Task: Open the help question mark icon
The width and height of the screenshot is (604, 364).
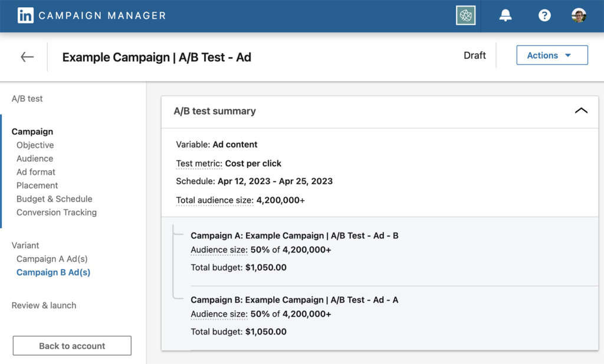Action: (544, 15)
